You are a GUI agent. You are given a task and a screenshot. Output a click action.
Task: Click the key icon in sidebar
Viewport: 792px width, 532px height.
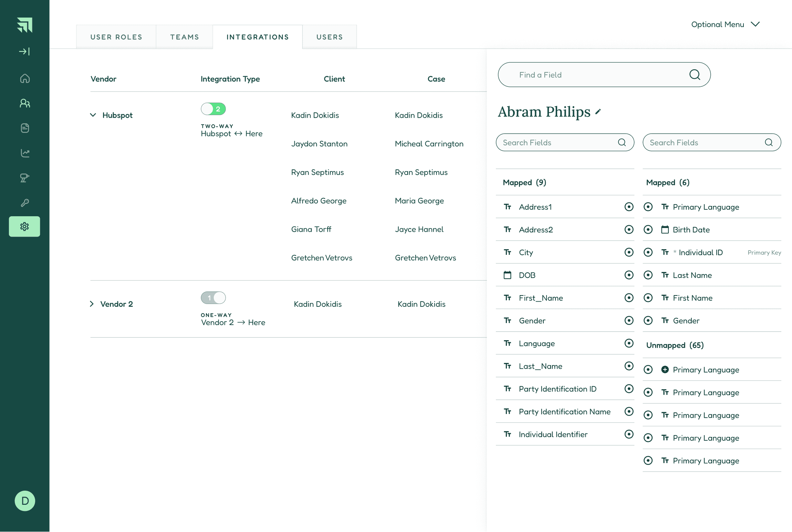tap(25, 203)
